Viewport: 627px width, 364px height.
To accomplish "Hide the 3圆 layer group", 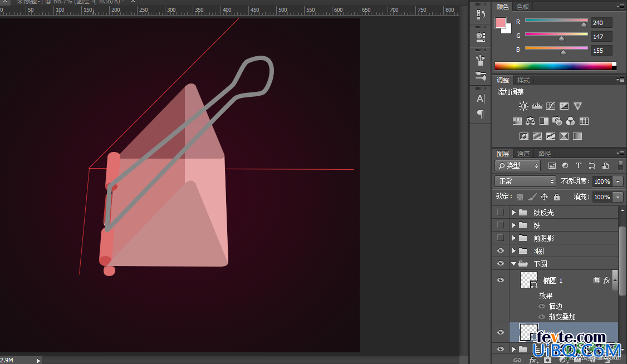I will tap(500, 250).
